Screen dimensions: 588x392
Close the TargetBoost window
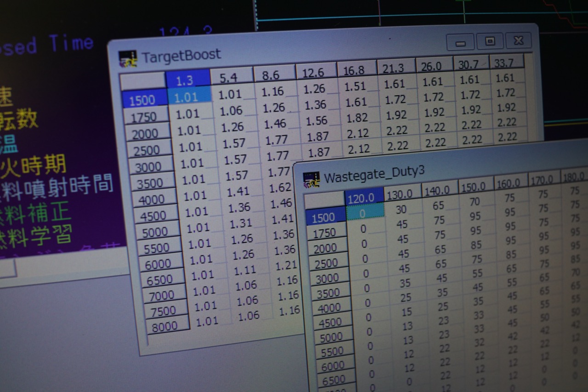[519, 40]
